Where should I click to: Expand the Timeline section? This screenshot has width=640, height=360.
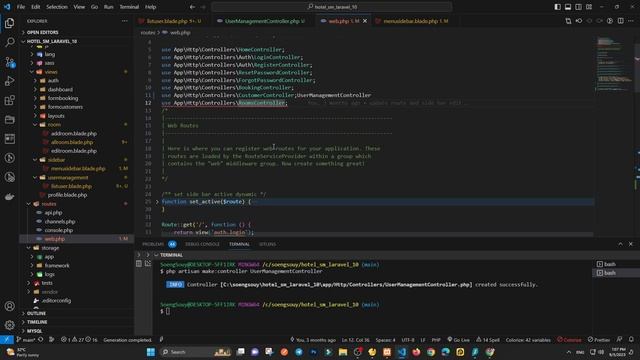tap(77, 322)
